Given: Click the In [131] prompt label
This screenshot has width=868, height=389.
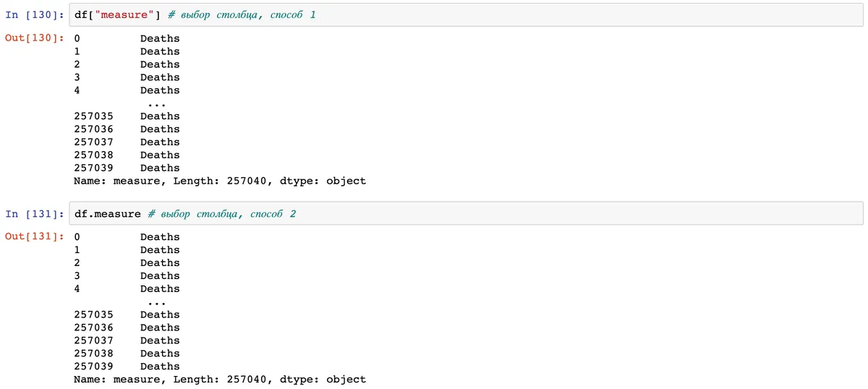Looking at the screenshot, I should [36, 214].
